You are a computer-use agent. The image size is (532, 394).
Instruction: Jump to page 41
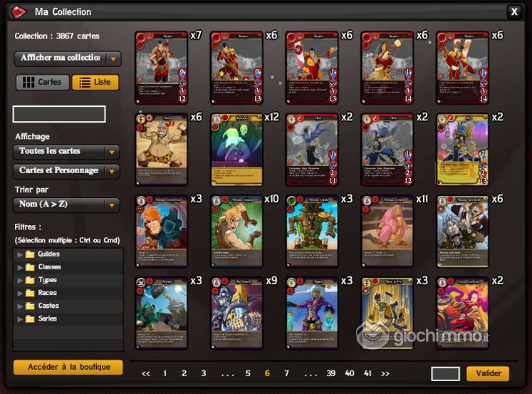pos(367,373)
